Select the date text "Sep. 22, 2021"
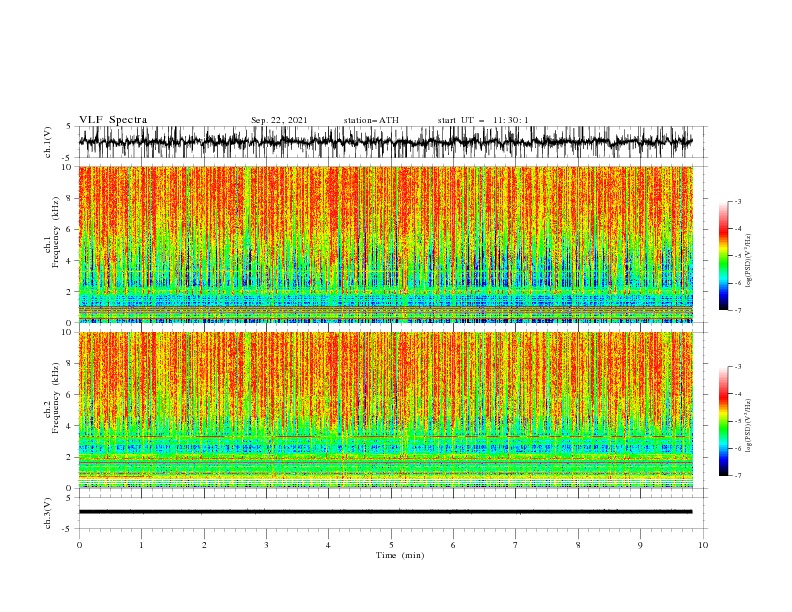 pos(279,120)
